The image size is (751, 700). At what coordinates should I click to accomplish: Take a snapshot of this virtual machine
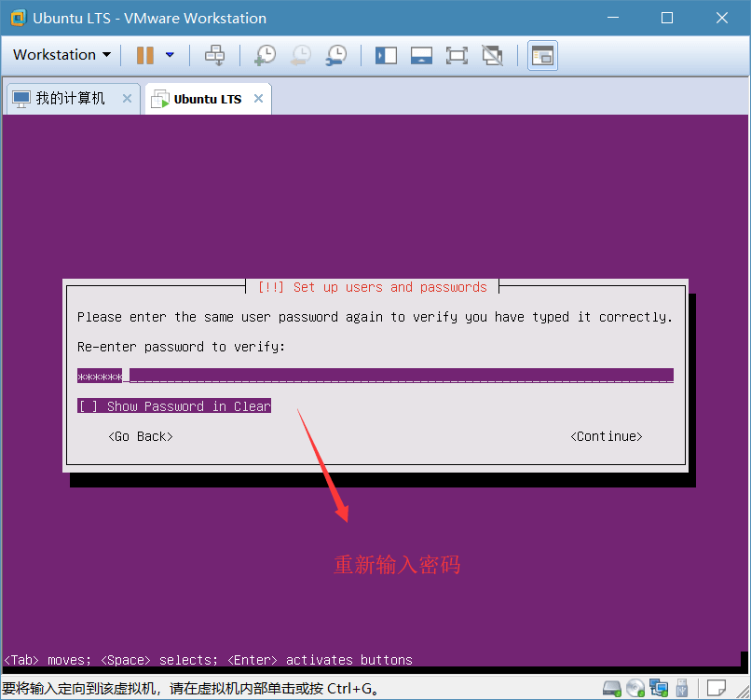(265, 55)
